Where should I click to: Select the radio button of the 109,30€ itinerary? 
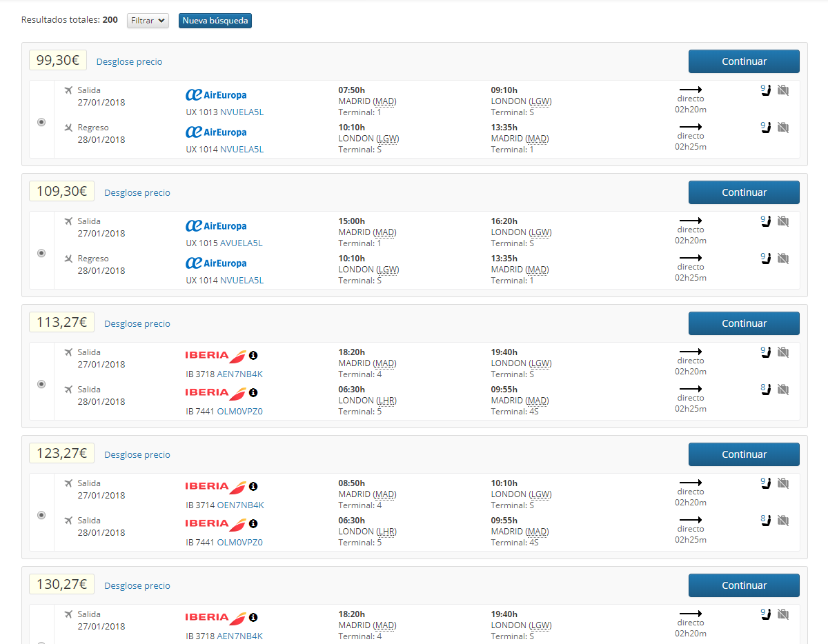[41, 253]
